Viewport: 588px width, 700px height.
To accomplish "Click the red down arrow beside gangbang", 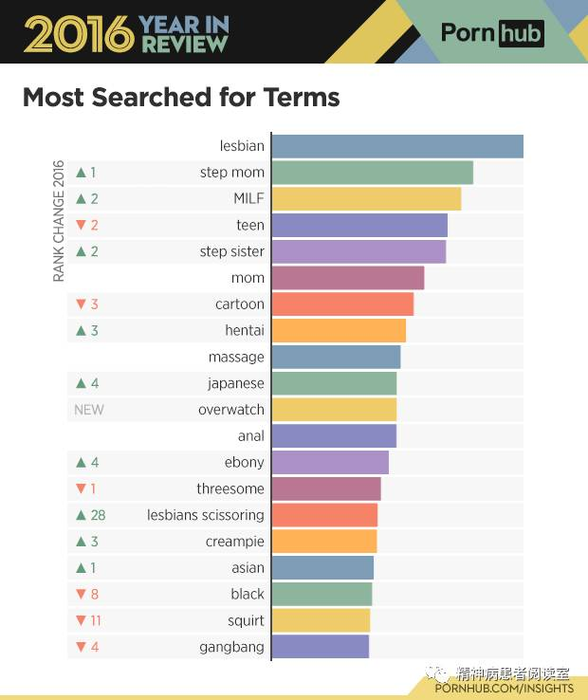I will point(81,647).
